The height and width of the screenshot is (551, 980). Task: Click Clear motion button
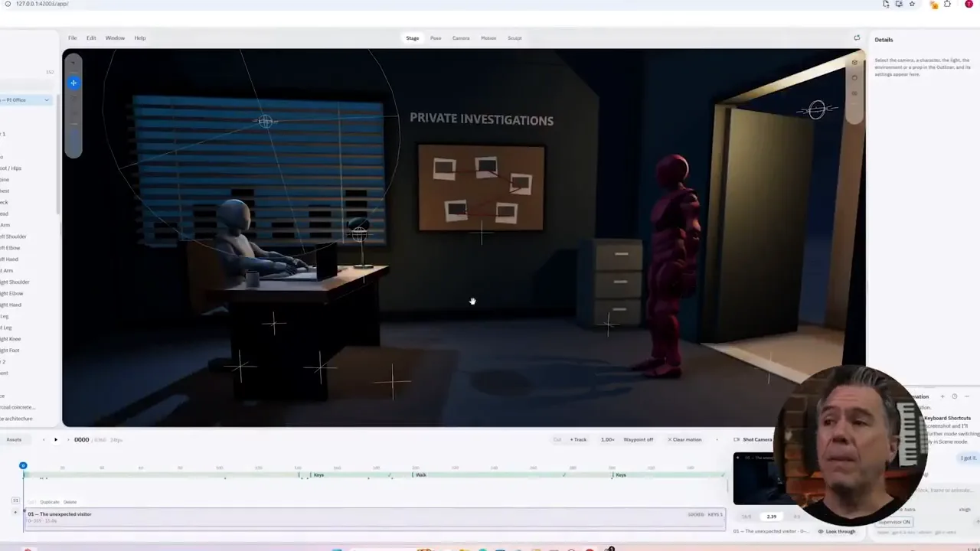[684, 439]
